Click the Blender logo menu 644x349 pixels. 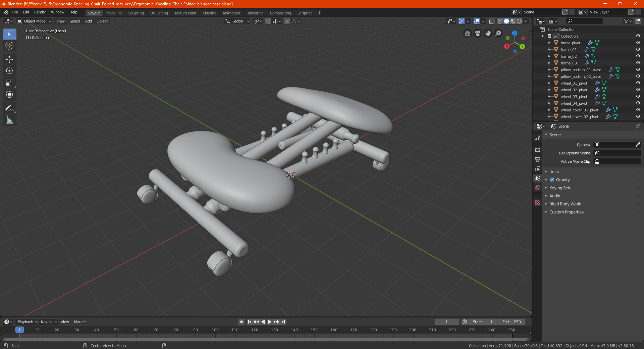pos(6,12)
